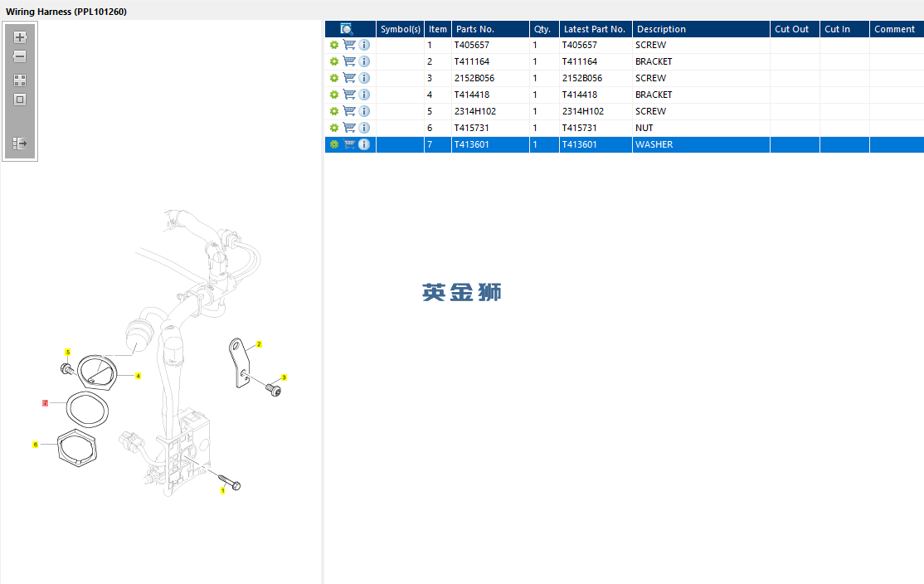Select the NUT description cell
This screenshot has height=584, width=924.
[701, 127]
